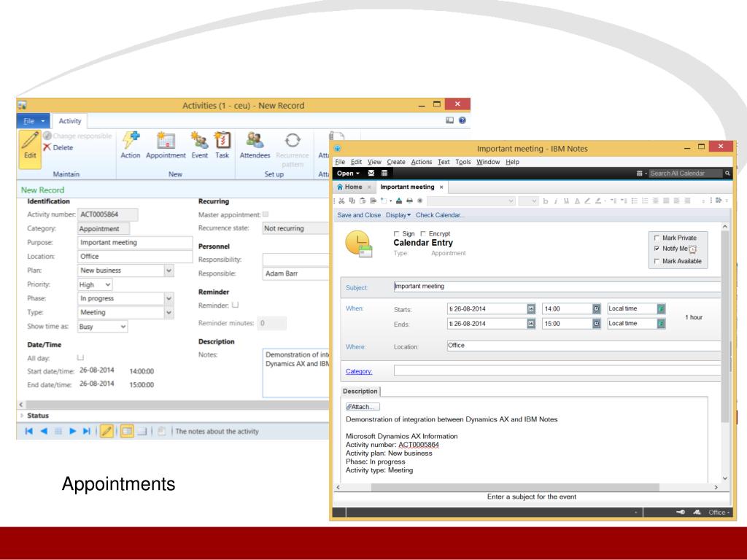This screenshot has width=747, height=560.
Task: Go to previous record arrow
Action: pos(44,431)
